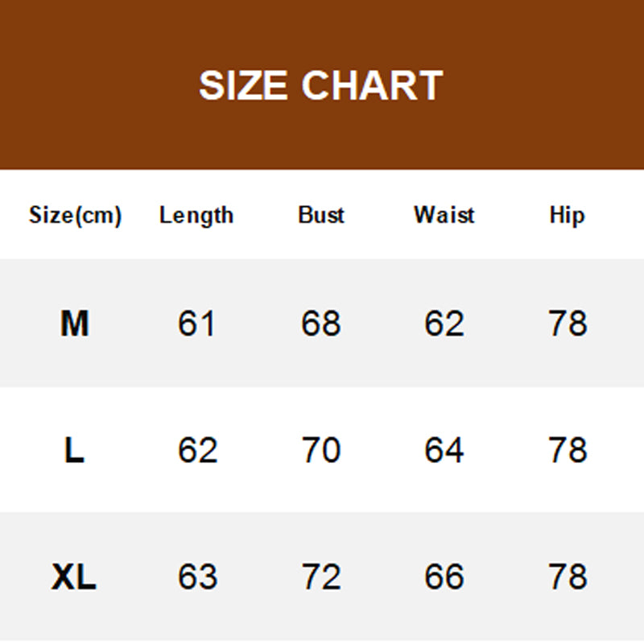Select the Waist value for size M
This screenshot has width=644, height=644.
444,324
